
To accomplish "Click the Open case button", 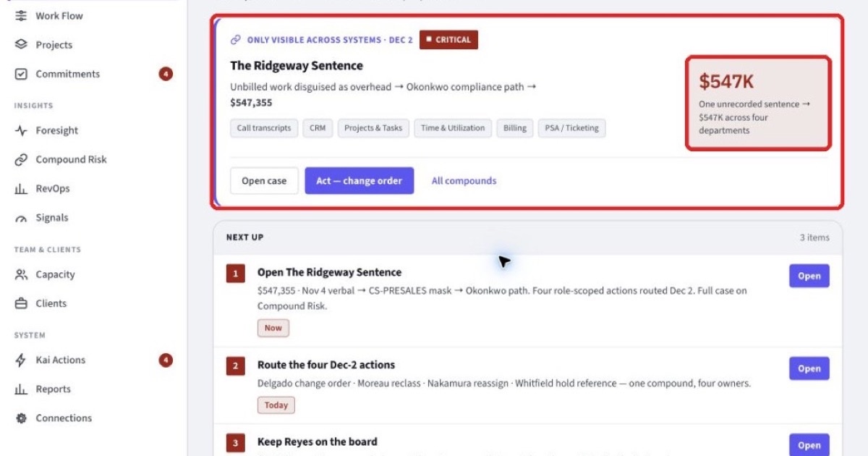I will (264, 181).
